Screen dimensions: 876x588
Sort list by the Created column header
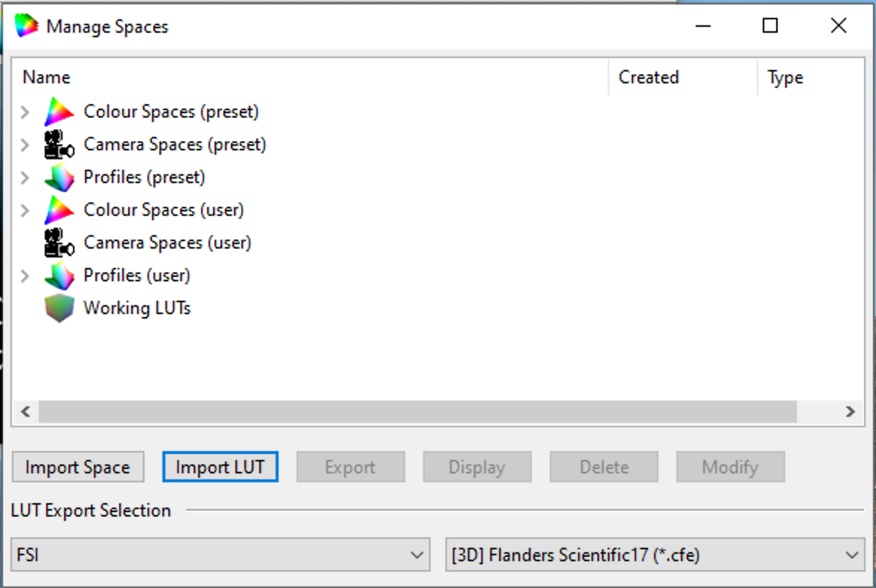(648, 77)
